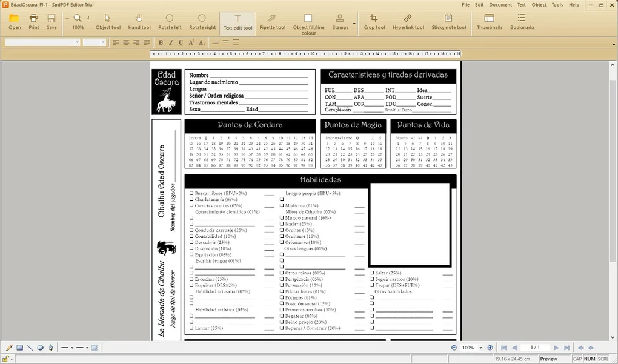The height and width of the screenshot is (364, 618).
Task: Show the Bookmarks panel
Action: (x=522, y=22)
